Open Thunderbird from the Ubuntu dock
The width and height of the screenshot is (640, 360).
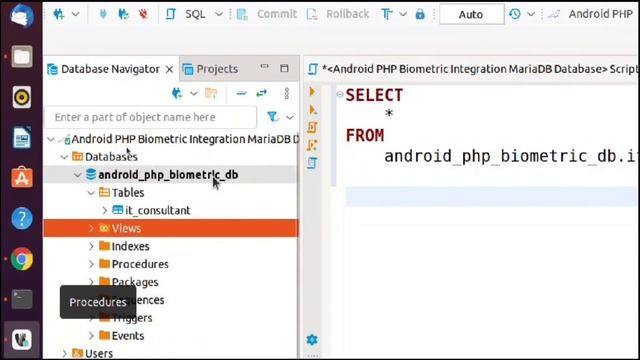tap(22, 16)
